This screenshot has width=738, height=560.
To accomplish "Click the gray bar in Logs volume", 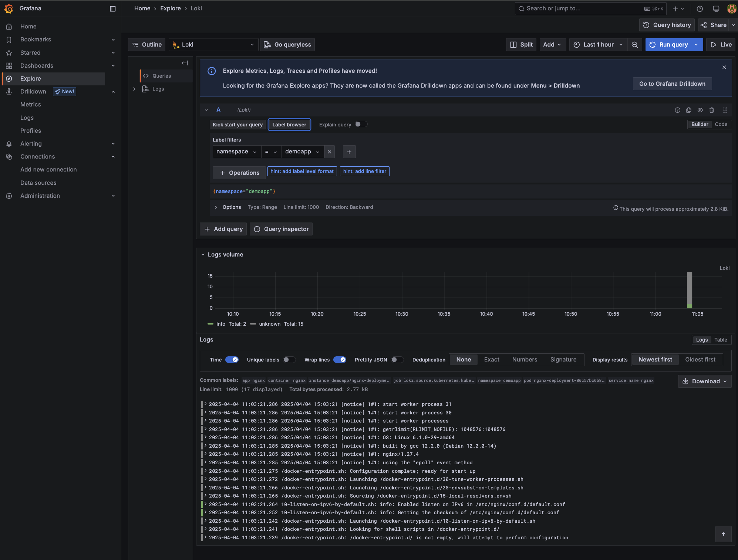I will click(689, 287).
